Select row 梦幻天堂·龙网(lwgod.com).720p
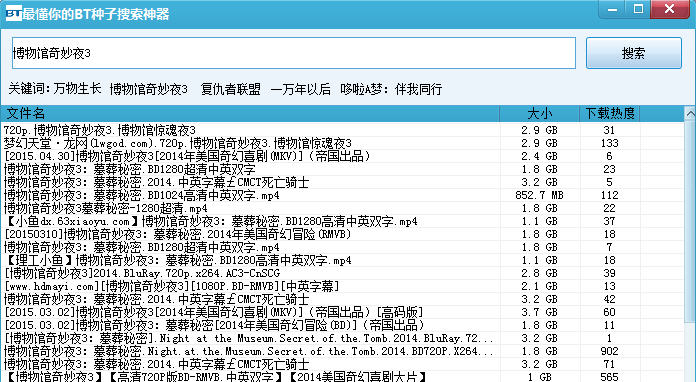This screenshot has height=382, width=696. coord(342,143)
